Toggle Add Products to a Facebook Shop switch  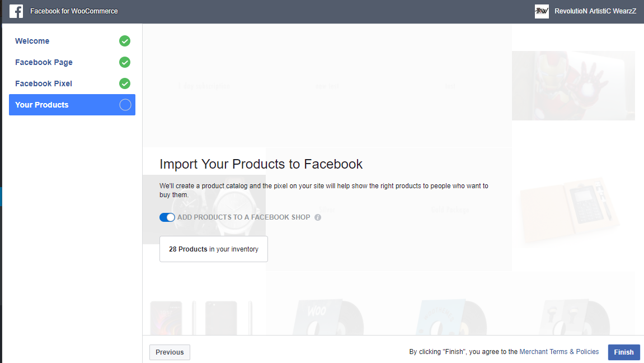click(x=167, y=217)
